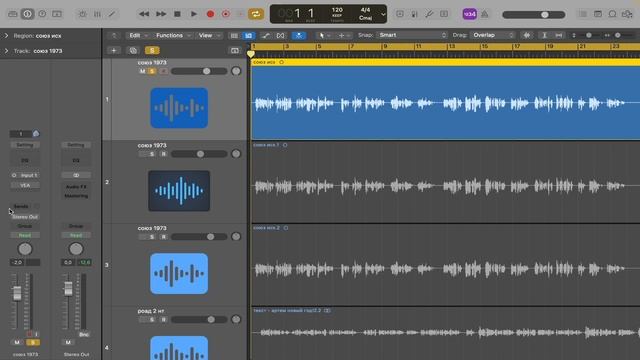640x360 pixels.
Task: Stop playback
Action: point(177,14)
